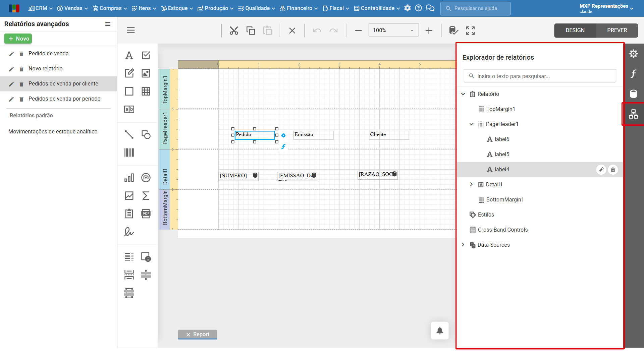644x362 pixels.
Task: Click the Pesquisar na ajuda search box
Action: [475, 8]
